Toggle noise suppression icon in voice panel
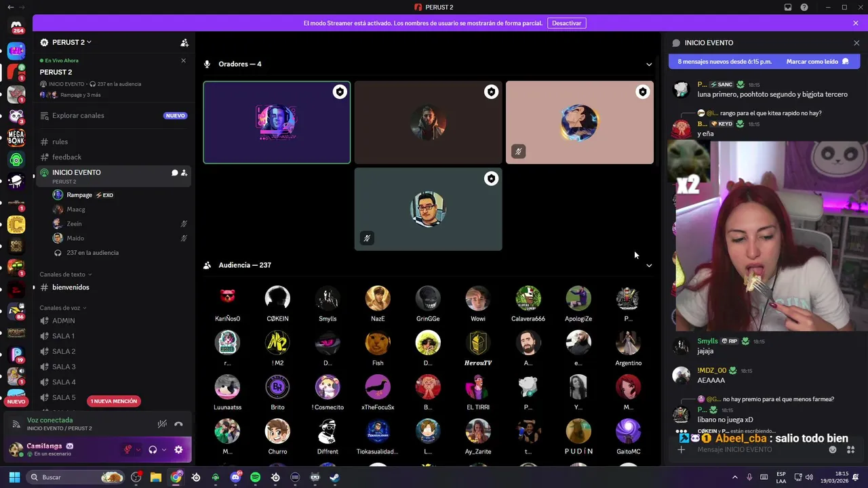The width and height of the screenshot is (868, 488). pos(162,424)
